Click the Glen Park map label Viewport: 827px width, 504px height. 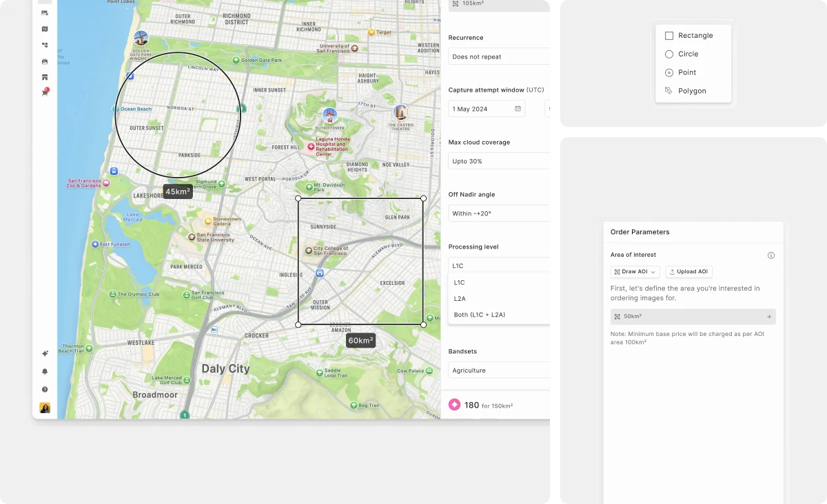tap(398, 217)
